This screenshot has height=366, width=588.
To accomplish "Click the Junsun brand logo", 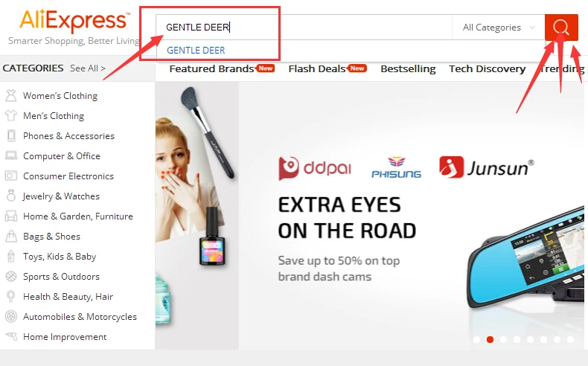I will click(486, 167).
